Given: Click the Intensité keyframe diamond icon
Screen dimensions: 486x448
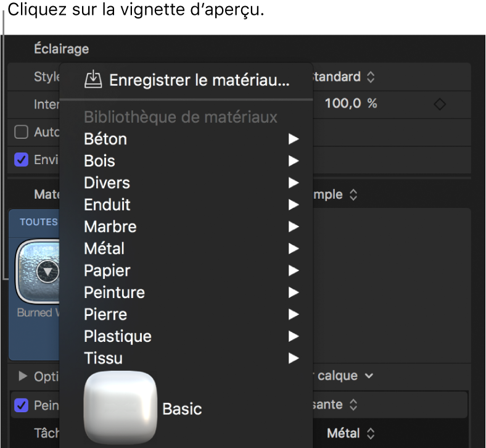Looking at the screenshot, I should click(x=440, y=104).
